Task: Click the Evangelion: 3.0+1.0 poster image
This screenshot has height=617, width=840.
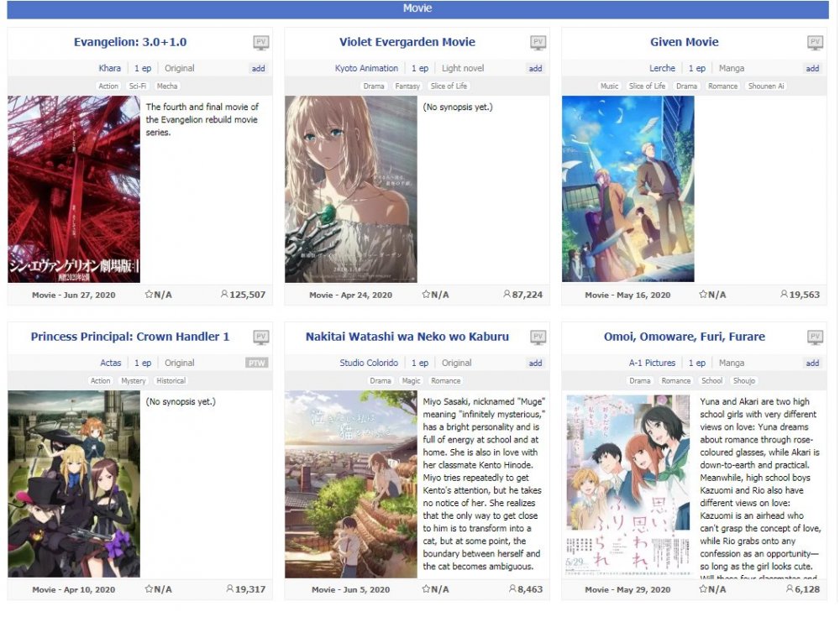Action: [74, 189]
